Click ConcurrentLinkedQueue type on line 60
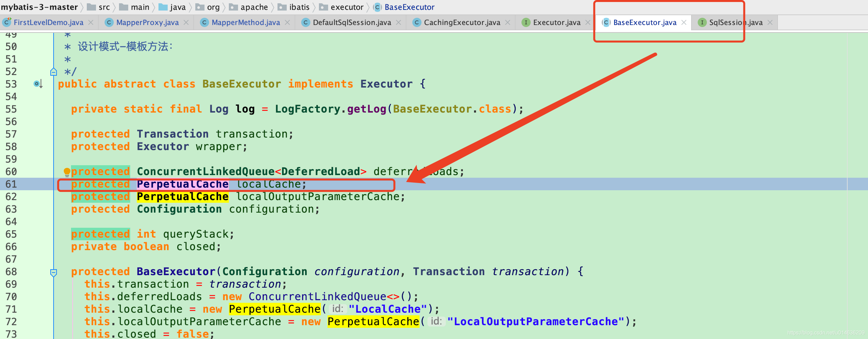This screenshot has width=868, height=339. [x=205, y=172]
